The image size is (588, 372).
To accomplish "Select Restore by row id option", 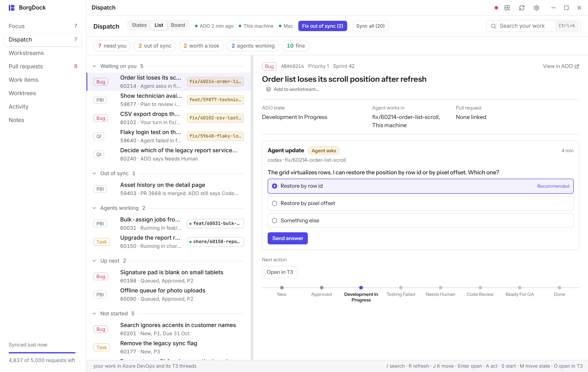I will pos(420,186).
